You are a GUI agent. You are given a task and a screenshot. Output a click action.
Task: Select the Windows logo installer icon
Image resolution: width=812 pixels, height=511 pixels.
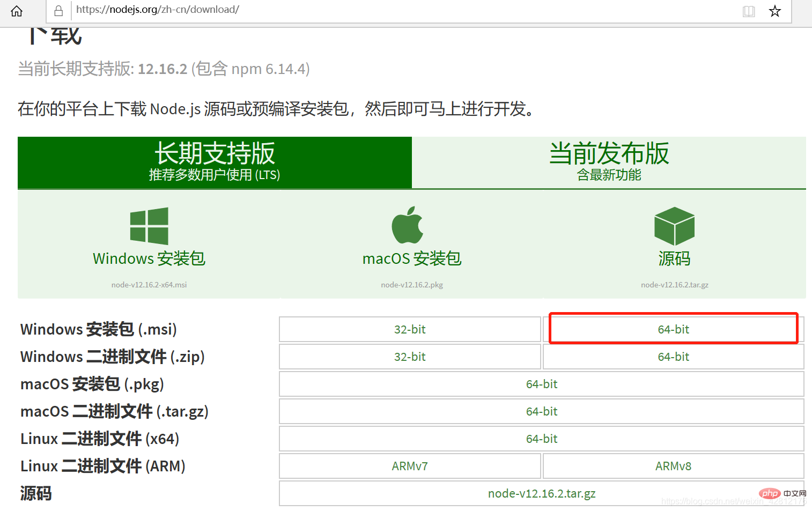pyautogui.click(x=149, y=226)
